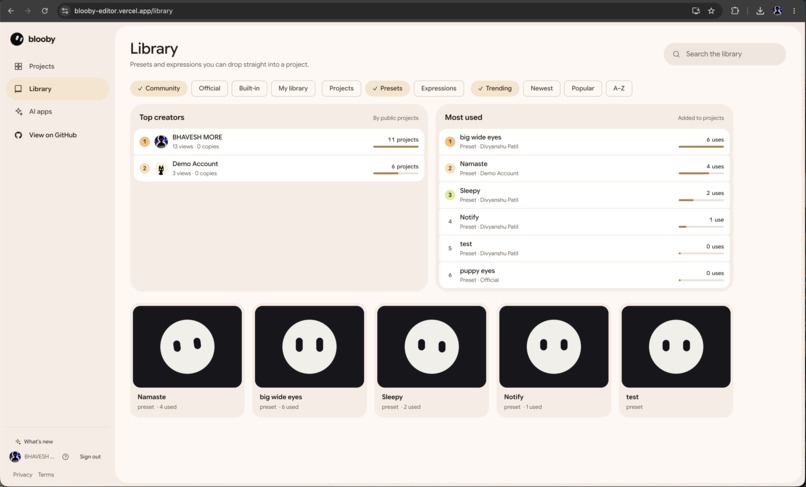Open the Sleepy preset thumbnail
806x487 pixels.
[x=432, y=347]
